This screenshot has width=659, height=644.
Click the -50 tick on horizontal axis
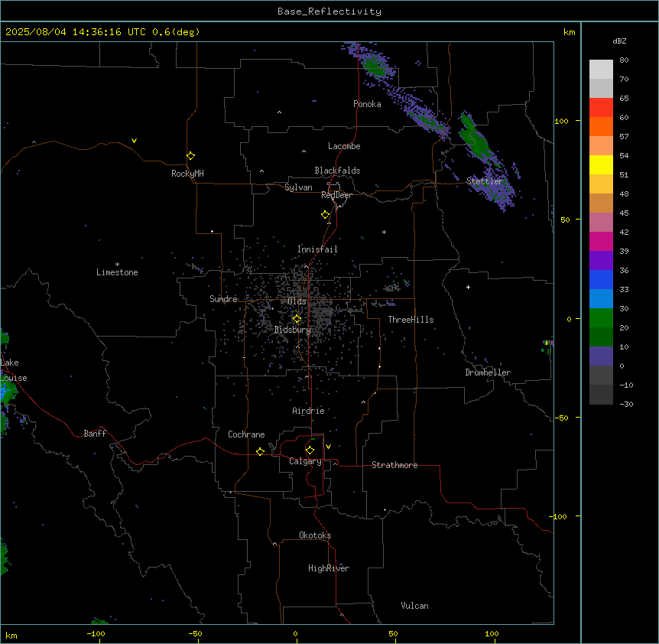pyautogui.click(x=195, y=633)
